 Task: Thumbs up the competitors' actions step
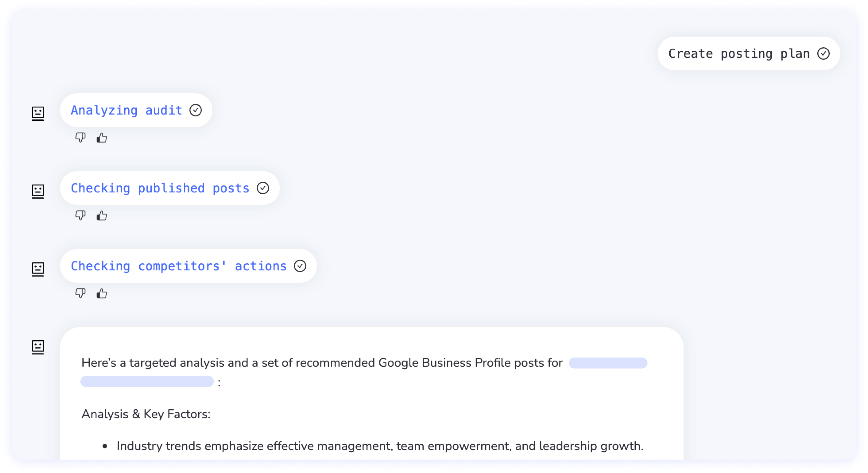[x=102, y=293]
